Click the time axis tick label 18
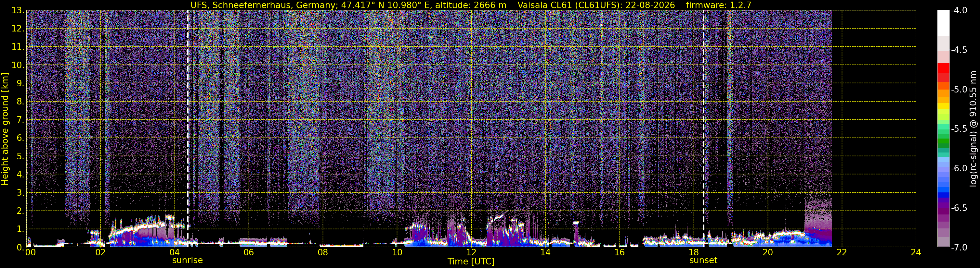This screenshot has width=980, height=268. tap(694, 253)
